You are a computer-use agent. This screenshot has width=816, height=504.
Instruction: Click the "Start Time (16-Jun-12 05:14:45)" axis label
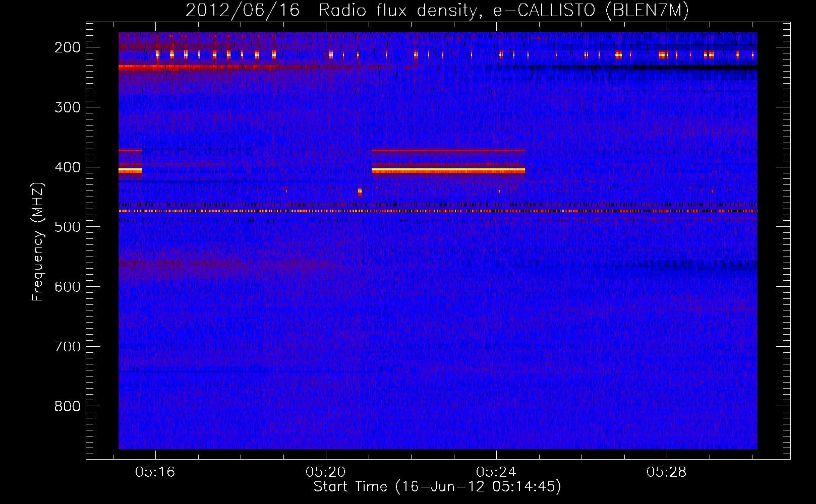tap(437, 487)
